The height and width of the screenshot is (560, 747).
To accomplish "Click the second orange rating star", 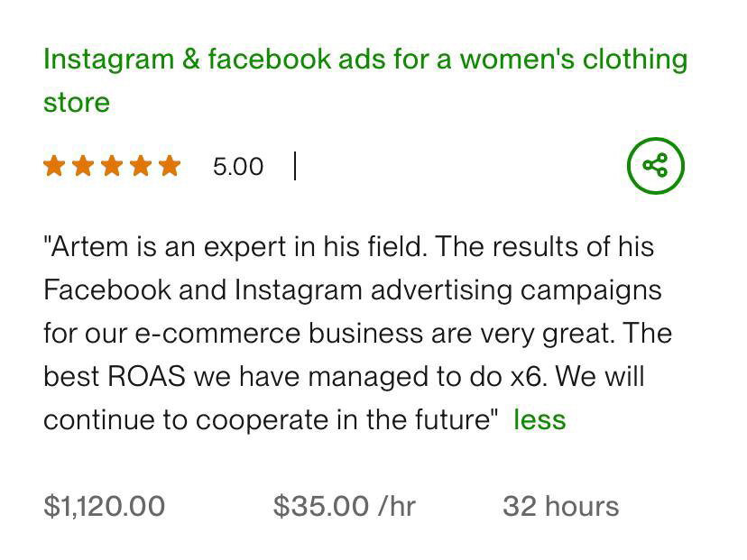I will point(83,166).
